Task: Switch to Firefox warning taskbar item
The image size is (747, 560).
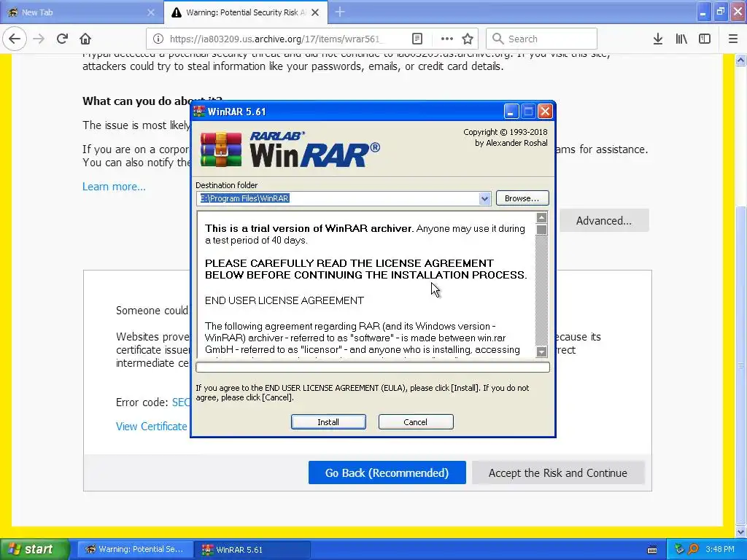Action: click(135, 550)
